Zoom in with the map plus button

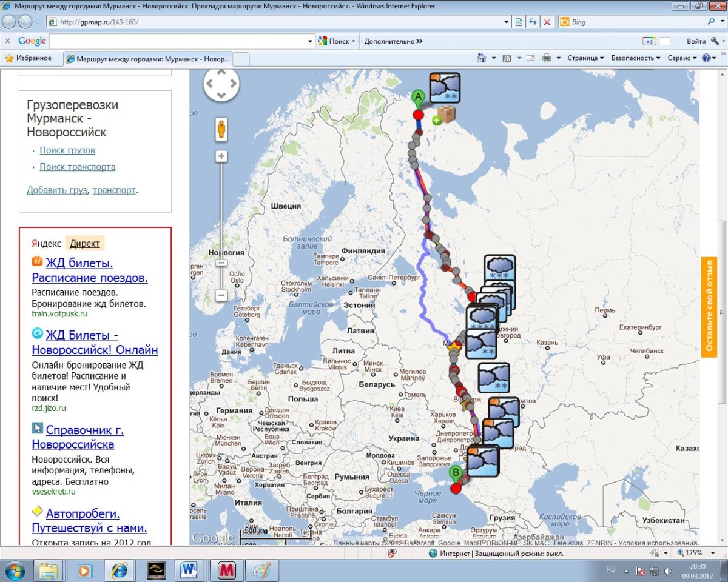coord(221,156)
